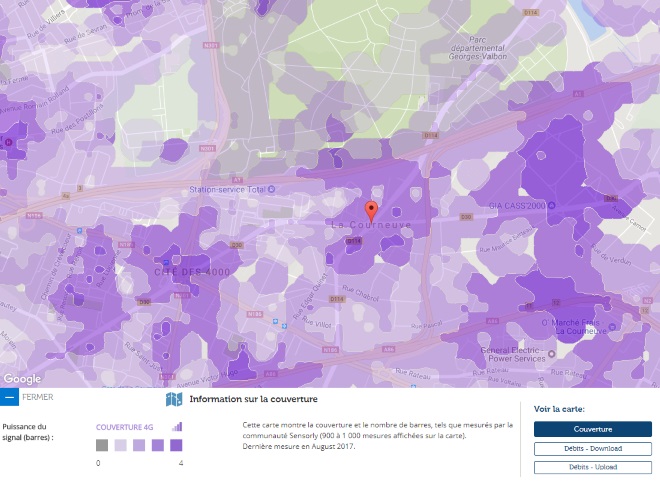
Task: Click the FERMER label to close the legend
Action: pos(37,397)
